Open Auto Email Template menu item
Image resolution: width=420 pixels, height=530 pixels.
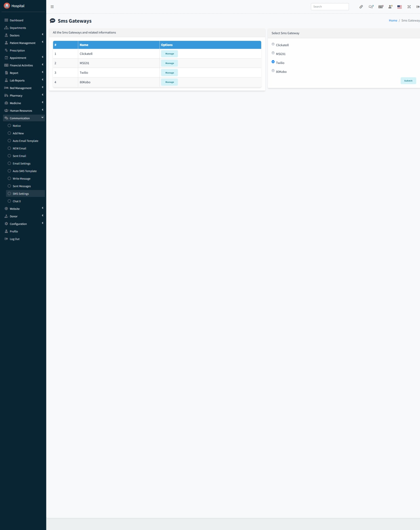click(x=25, y=141)
